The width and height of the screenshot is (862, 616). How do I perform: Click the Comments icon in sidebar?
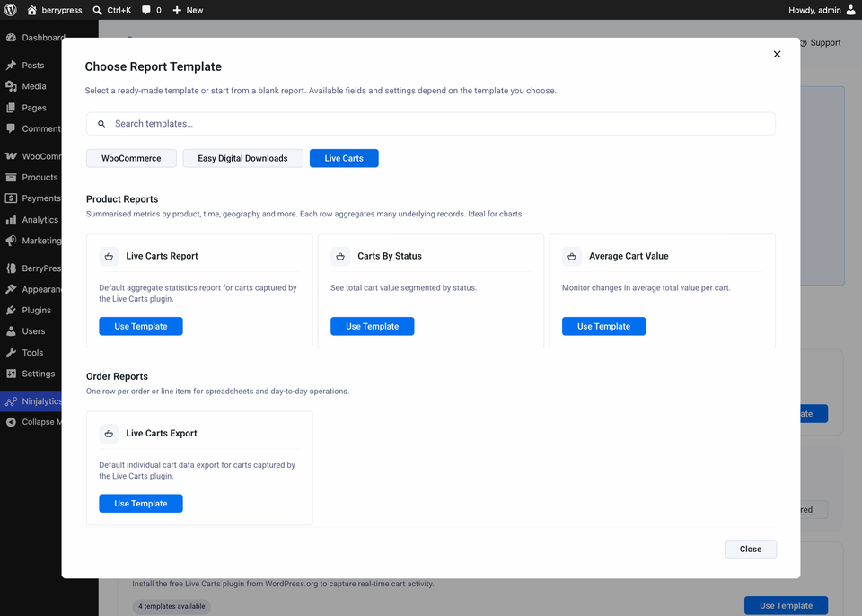(11, 128)
